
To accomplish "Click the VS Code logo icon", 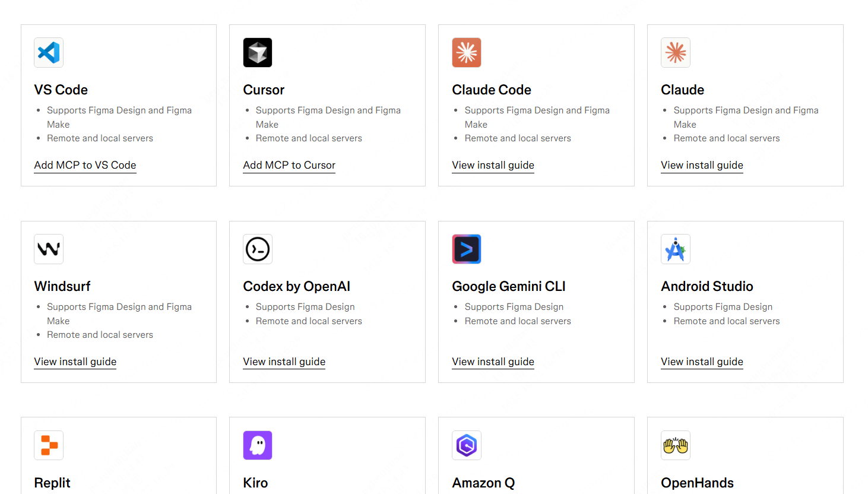I will (49, 53).
